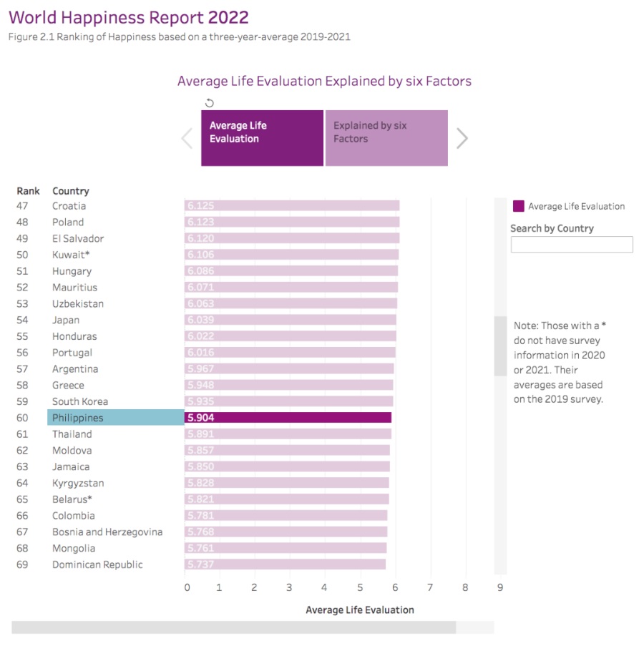The height and width of the screenshot is (646, 644).
Task: Click the right chevron beside story tabs
Action: (462, 138)
